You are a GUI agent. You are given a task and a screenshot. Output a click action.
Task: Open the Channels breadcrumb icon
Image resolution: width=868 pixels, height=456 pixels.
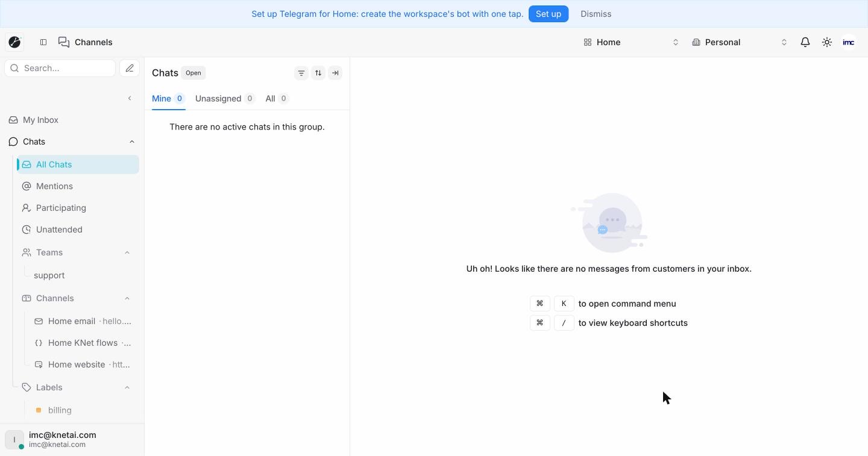tap(64, 42)
